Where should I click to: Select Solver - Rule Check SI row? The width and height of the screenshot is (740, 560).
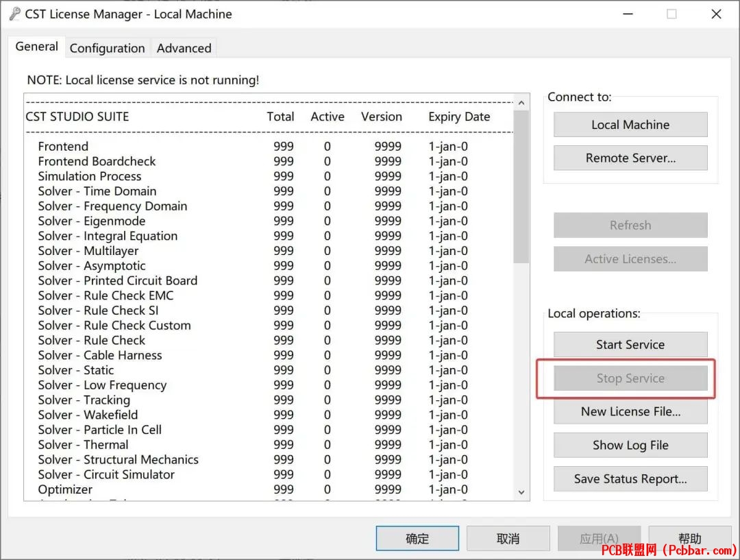pyautogui.click(x=253, y=311)
